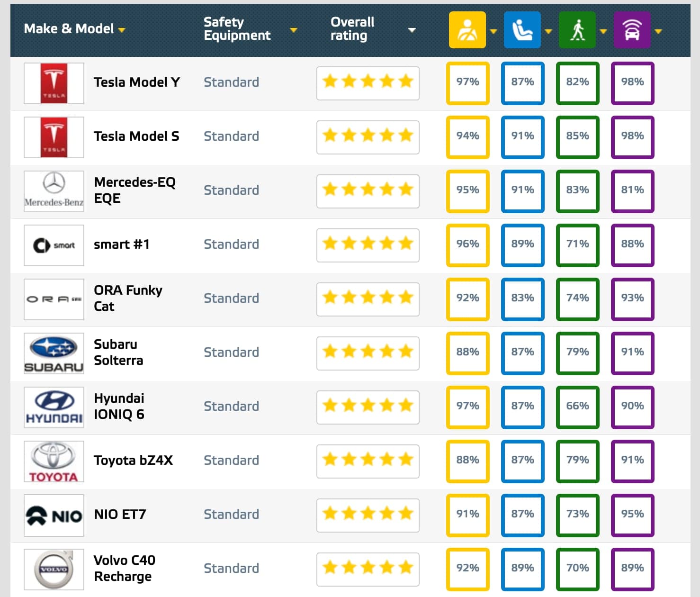700x597 pixels.
Task: Open the Make & Model sort dropdown
Action: 122,30
